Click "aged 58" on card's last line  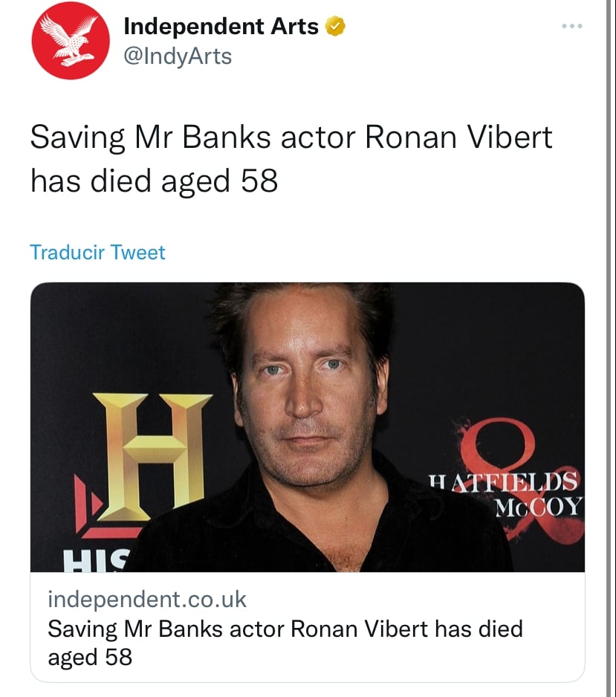[x=90, y=658]
